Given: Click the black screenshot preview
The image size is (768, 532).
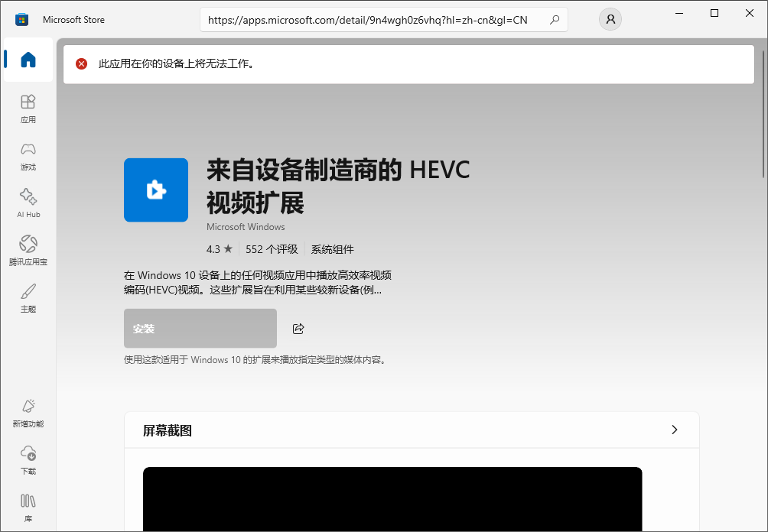Looking at the screenshot, I should pos(392,499).
